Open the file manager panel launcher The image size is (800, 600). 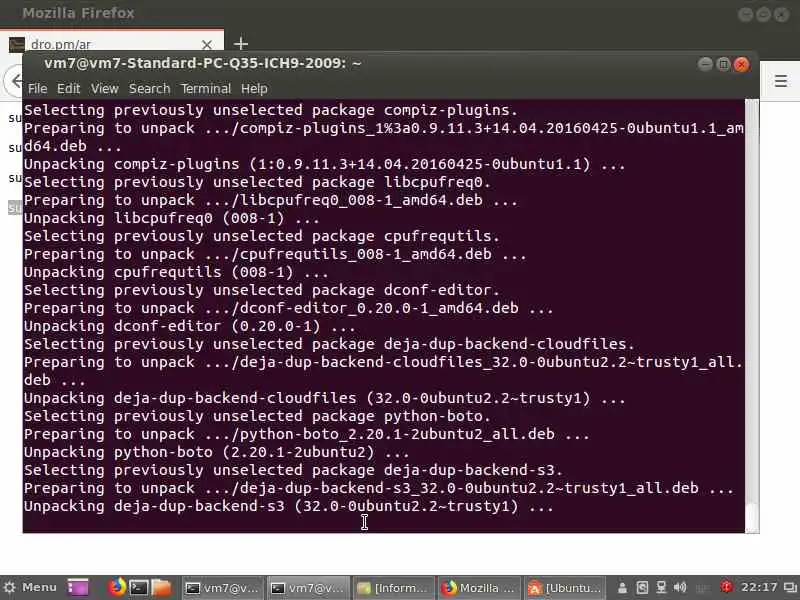pos(161,588)
